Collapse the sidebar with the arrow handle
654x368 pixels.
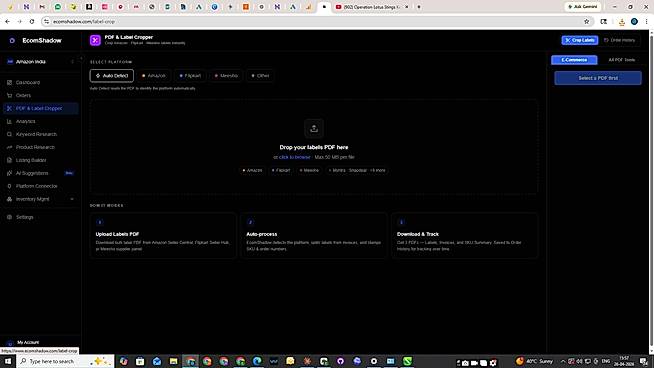81,59
